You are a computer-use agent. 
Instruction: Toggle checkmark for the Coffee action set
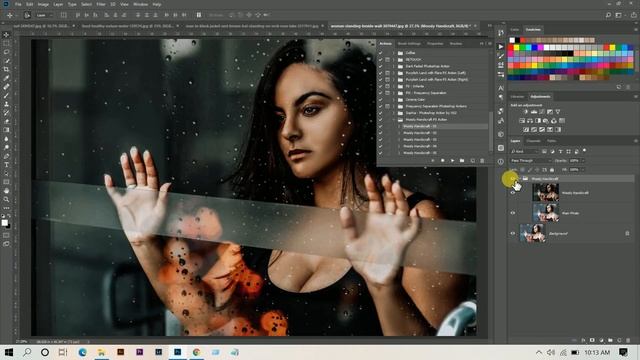(x=380, y=53)
